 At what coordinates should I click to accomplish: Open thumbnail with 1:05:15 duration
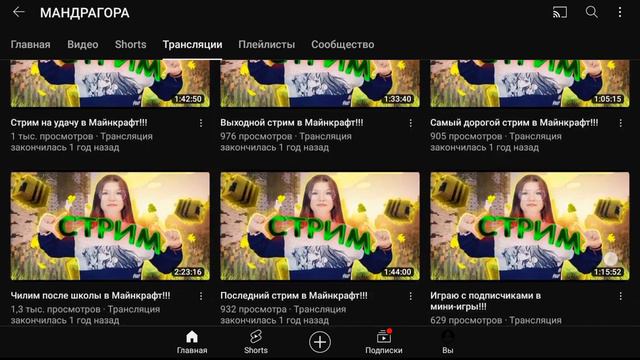click(530, 83)
